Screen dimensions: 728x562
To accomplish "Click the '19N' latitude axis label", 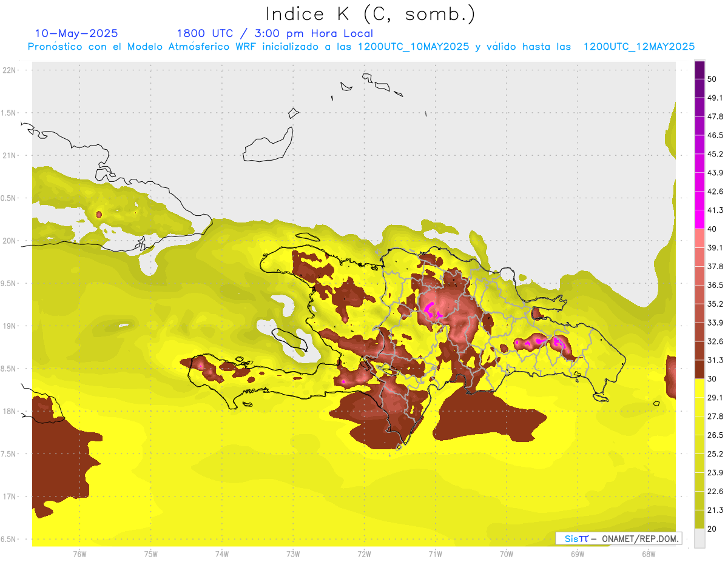I will tap(10, 326).
